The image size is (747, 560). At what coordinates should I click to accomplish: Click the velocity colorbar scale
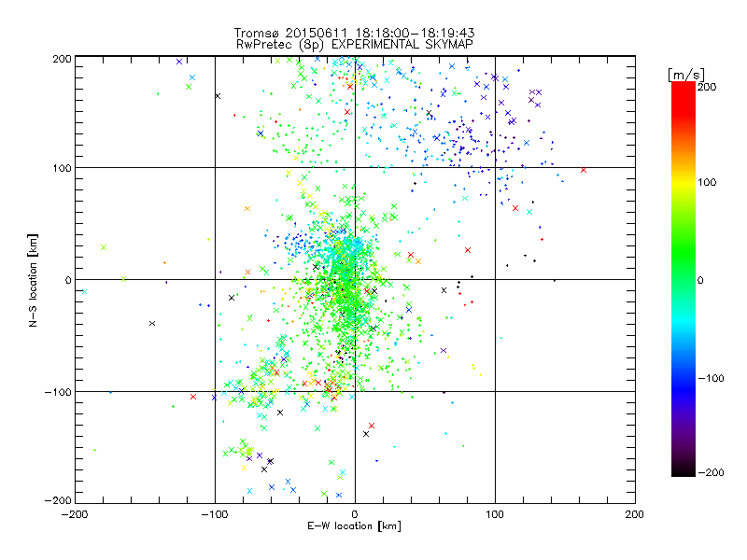(684, 279)
